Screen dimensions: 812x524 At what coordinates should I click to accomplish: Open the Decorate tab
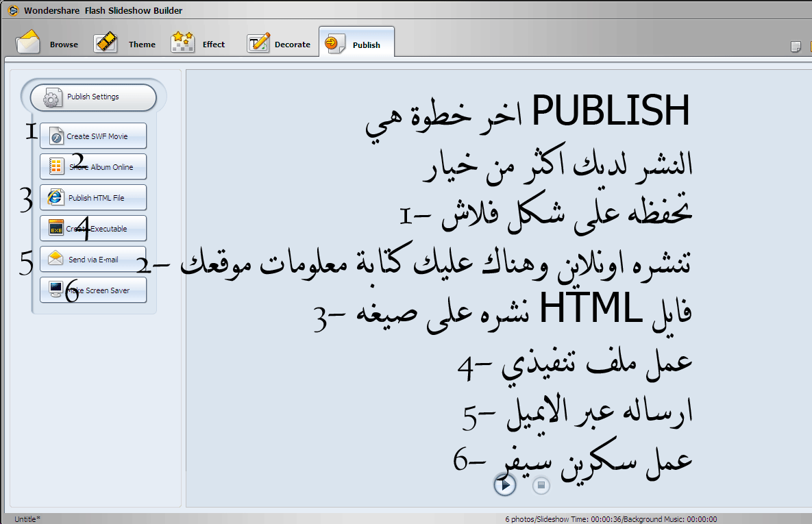279,43
